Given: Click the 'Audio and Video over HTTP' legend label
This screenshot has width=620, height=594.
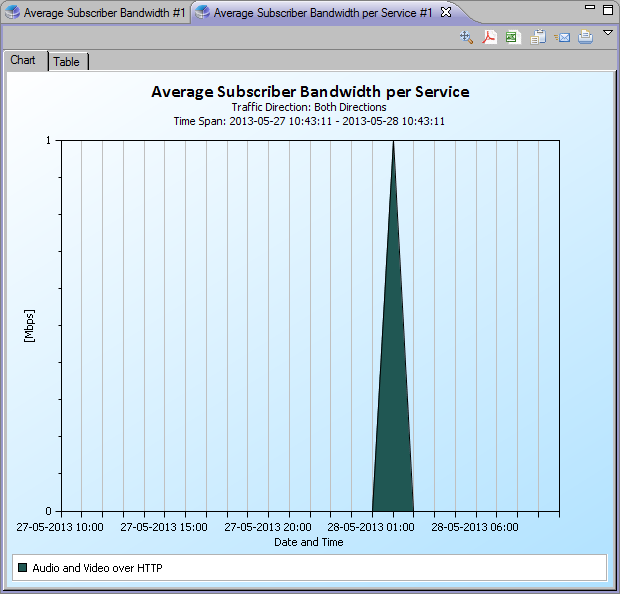Looking at the screenshot, I should coord(97,568).
